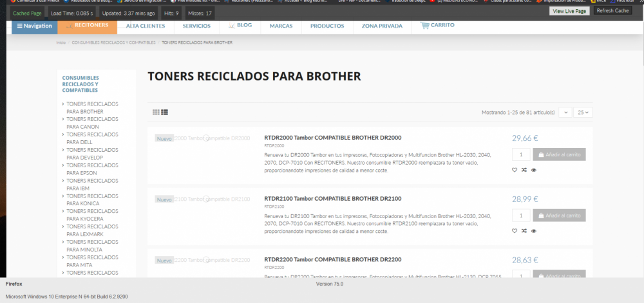
Task: Open RTDR2100 Tambor COMPATIBLE BROTHER DR2100 title
Action: (333, 199)
